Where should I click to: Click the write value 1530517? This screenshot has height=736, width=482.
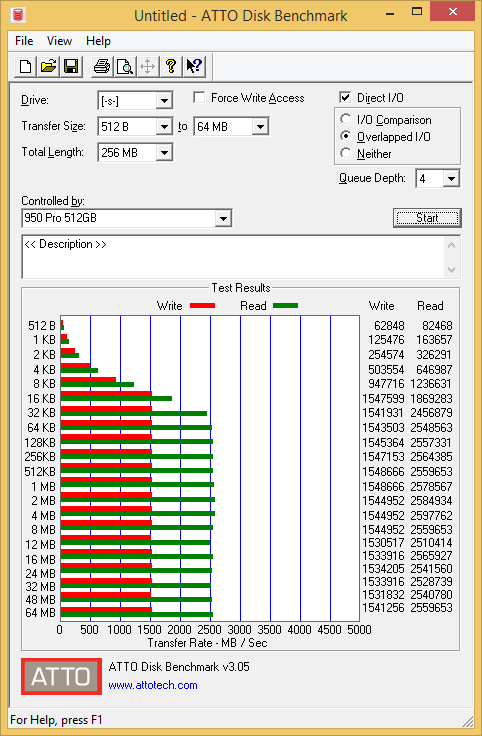[384, 543]
